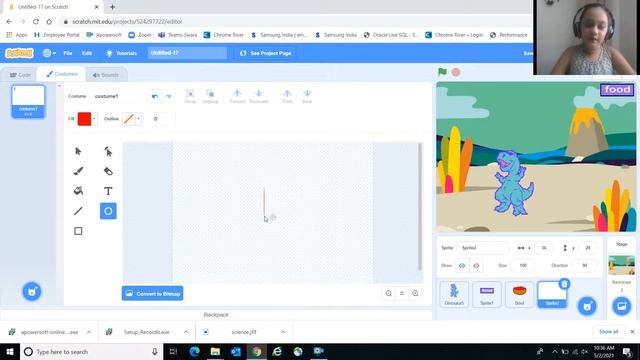The image size is (640, 360).
Task: Switch to the Costumes tab
Action: (x=62, y=74)
